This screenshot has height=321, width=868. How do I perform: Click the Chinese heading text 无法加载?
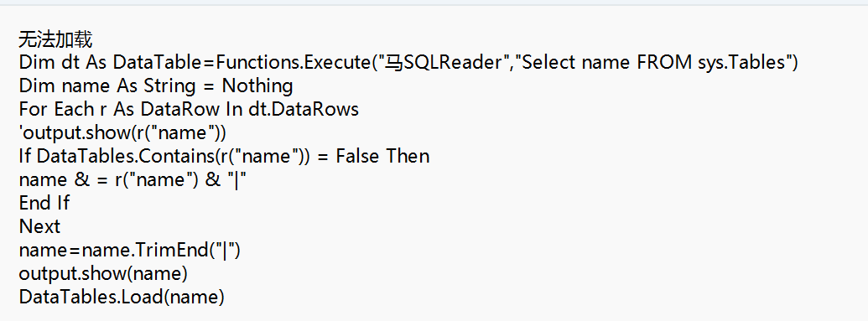55,40
